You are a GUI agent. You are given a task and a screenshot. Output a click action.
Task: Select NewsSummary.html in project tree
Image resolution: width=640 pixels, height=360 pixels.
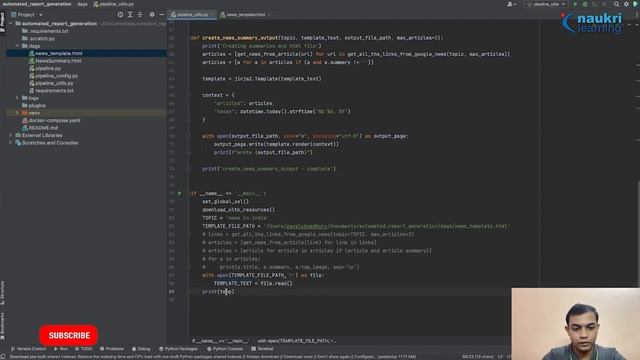(x=58, y=61)
